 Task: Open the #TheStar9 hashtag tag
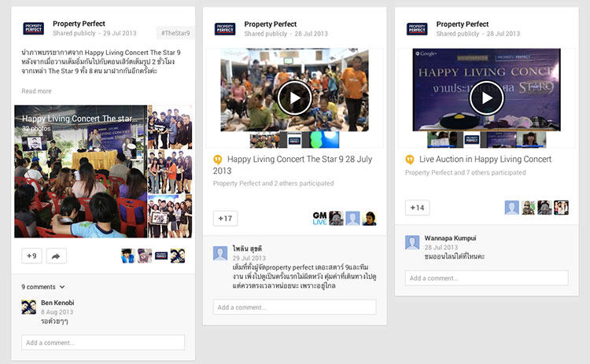175,33
